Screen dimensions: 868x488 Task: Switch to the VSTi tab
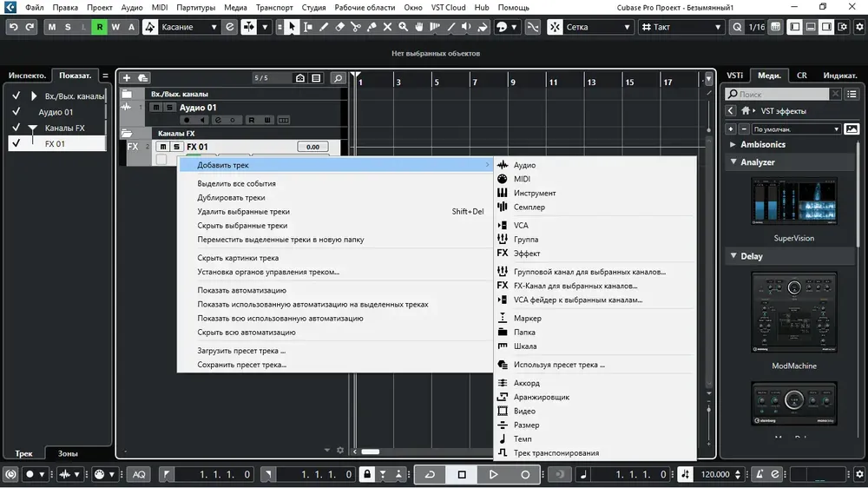734,76
